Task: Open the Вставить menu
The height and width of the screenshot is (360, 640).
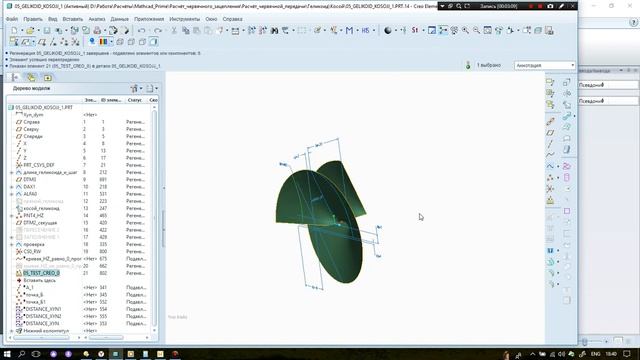Action: [73, 19]
